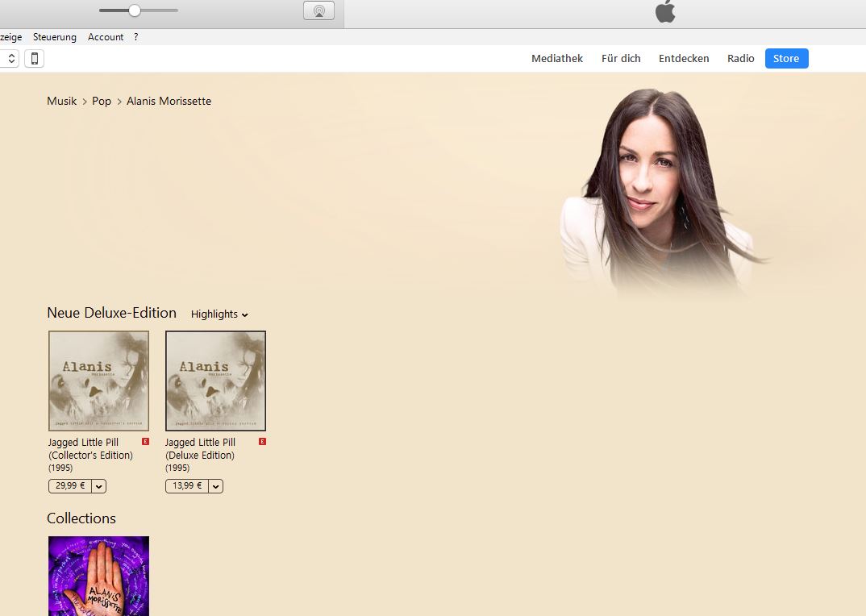Go to Pop in the breadcrumb

click(102, 101)
